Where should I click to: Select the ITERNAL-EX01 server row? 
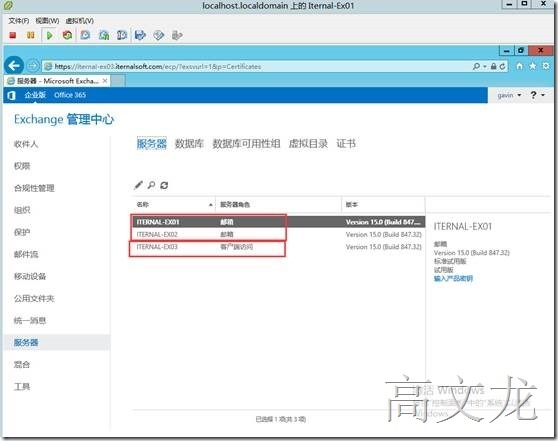tap(279, 222)
